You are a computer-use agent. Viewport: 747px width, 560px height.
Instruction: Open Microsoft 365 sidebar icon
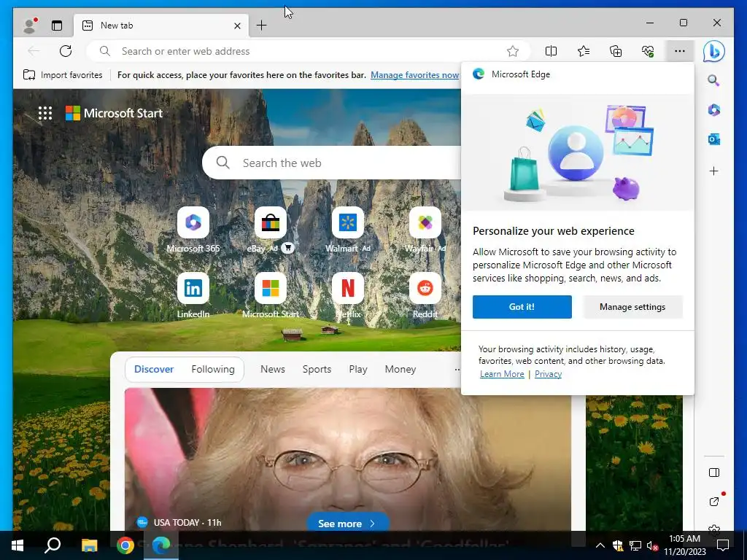tap(713, 110)
